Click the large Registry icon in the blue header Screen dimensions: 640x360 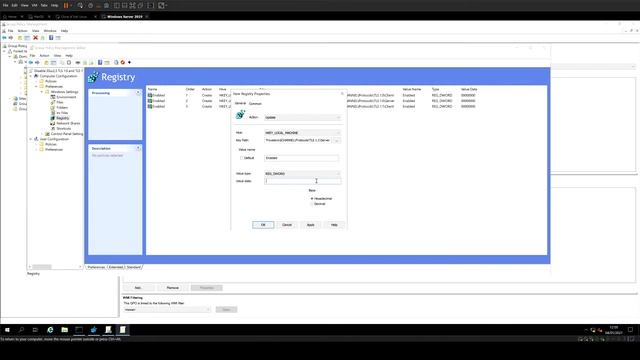click(93, 77)
